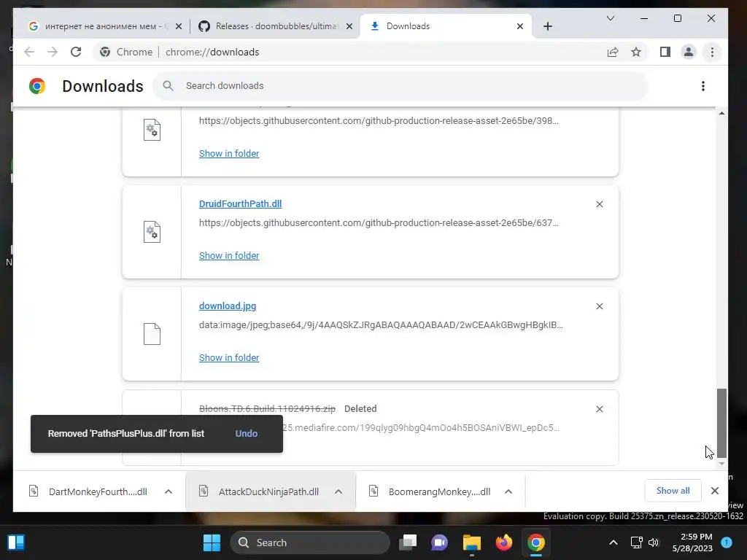Screen dimensions: 747x560
Task: Open the Chrome profile menu
Action: [689, 52]
